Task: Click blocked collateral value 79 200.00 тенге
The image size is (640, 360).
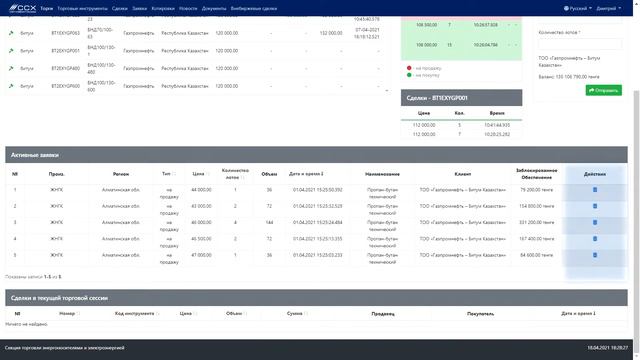Action: 536,190
